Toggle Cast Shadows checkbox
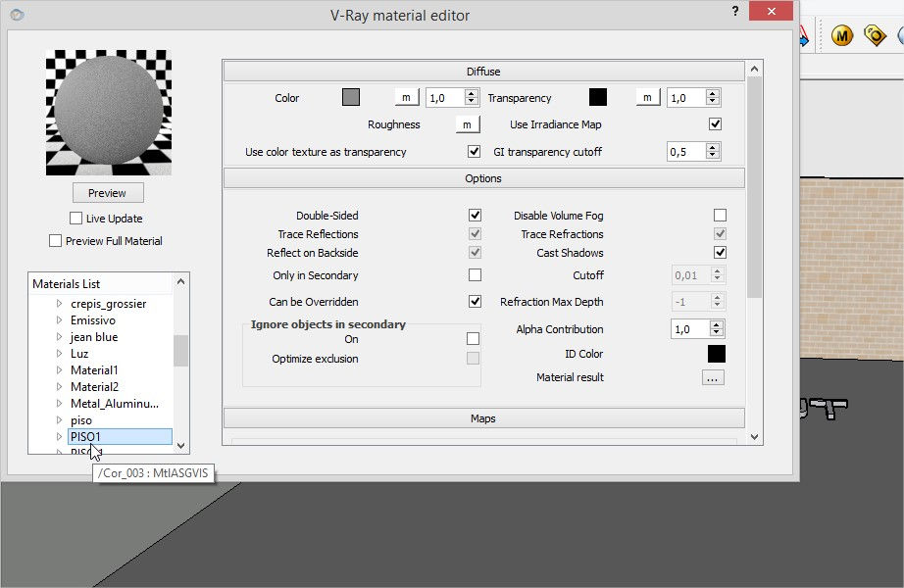The image size is (904, 588). point(720,253)
